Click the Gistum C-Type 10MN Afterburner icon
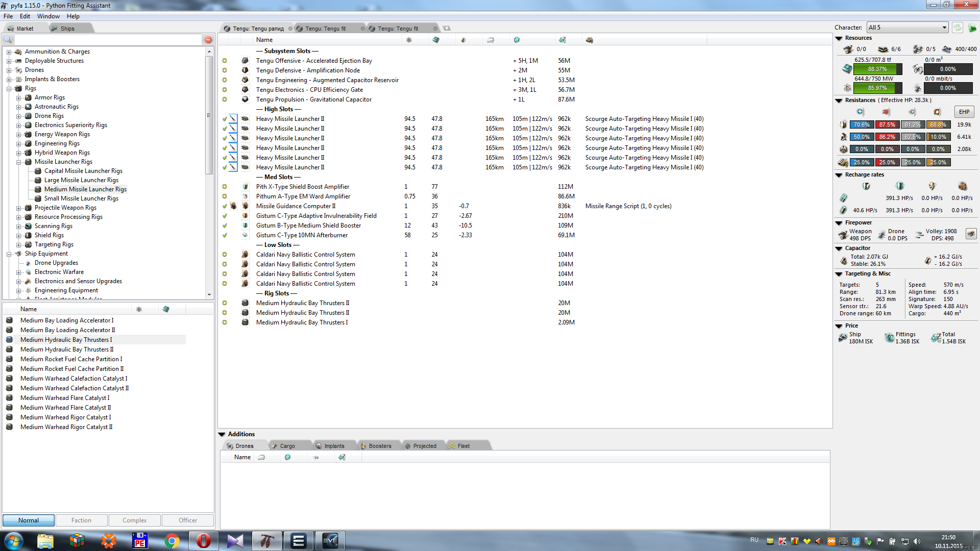The image size is (980, 551). [245, 235]
